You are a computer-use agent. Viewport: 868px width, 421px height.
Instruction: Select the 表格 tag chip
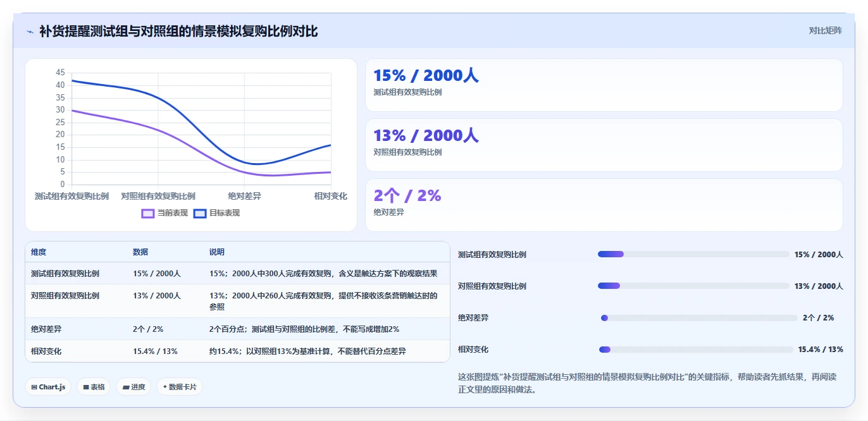[94, 387]
